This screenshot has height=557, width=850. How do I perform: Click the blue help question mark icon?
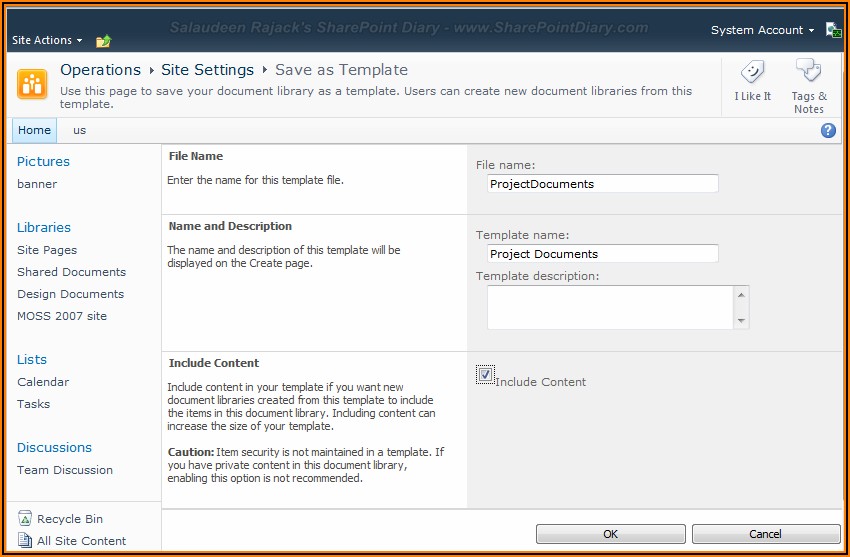[828, 130]
